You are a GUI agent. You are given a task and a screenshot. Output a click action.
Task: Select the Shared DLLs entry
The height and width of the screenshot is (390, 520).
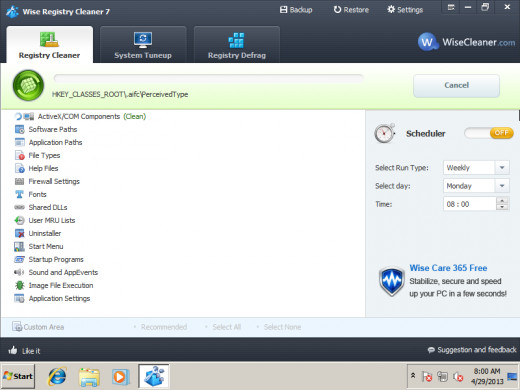[x=48, y=207]
